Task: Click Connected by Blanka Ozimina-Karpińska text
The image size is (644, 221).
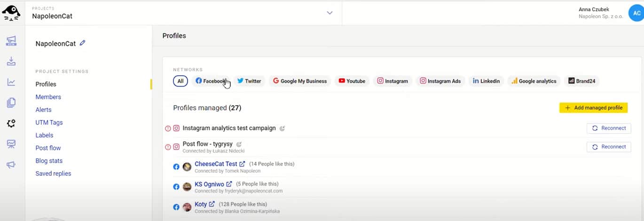Action: coord(237,212)
